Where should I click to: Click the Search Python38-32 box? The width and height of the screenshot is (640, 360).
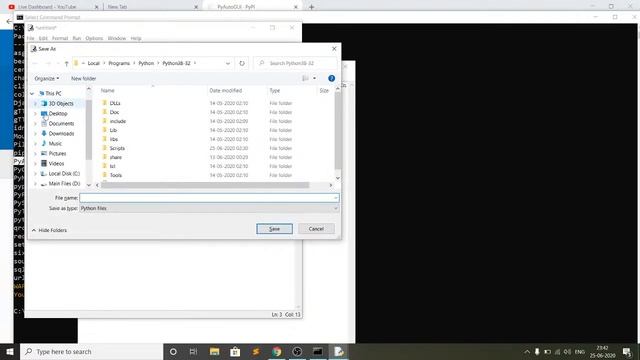coord(296,63)
